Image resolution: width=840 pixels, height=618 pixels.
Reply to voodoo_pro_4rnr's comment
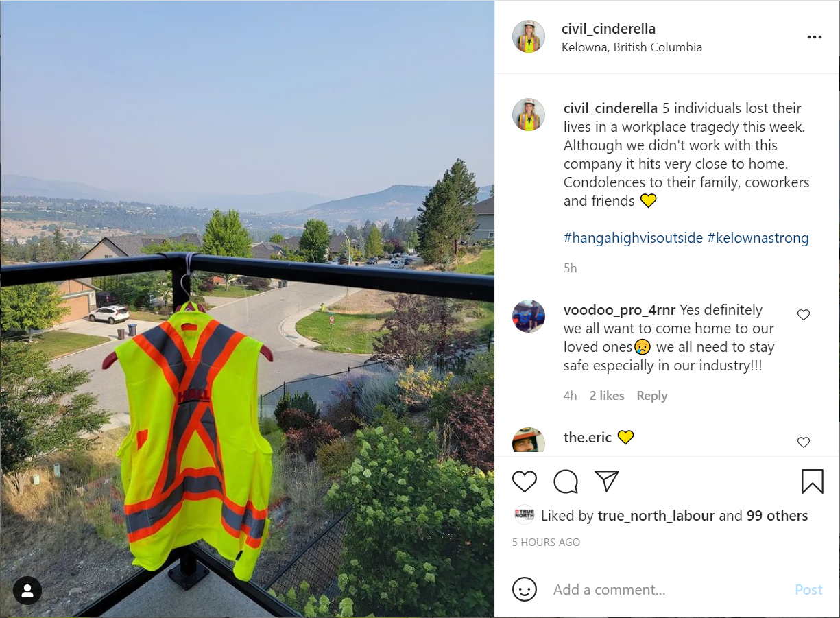pyautogui.click(x=651, y=396)
